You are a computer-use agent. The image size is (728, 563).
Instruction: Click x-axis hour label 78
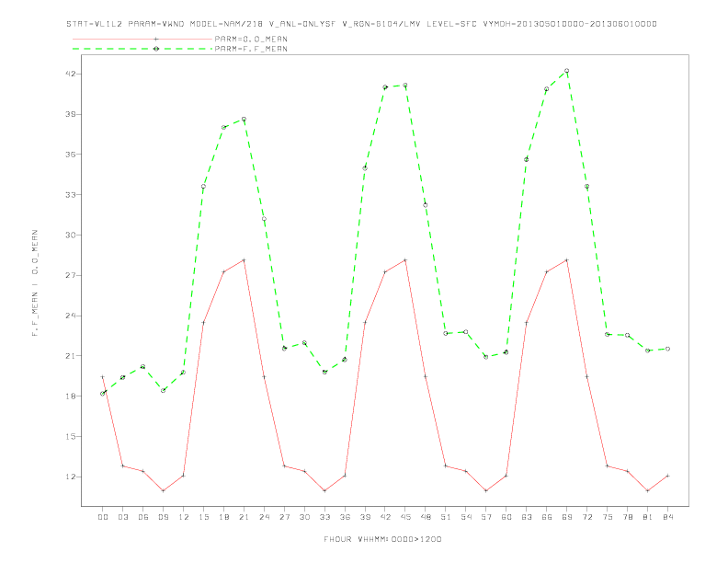point(627,517)
